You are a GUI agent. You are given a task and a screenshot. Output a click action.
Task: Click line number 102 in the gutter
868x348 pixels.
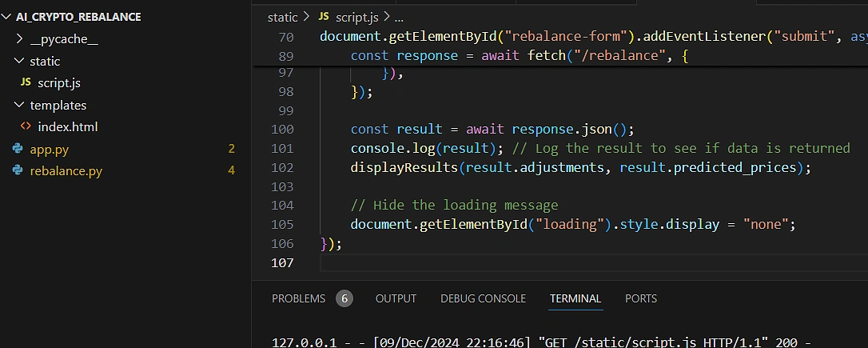click(x=282, y=168)
